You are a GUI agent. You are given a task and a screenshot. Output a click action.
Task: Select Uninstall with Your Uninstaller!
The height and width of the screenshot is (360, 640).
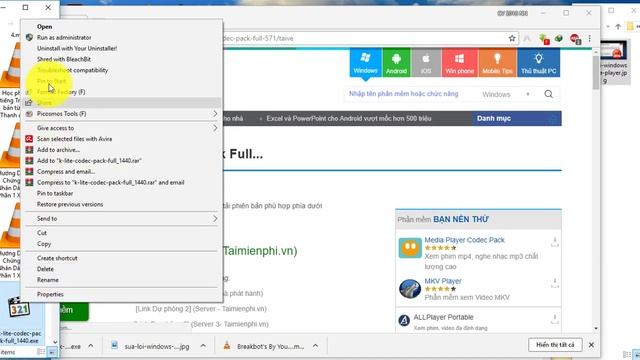click(77, 48)
